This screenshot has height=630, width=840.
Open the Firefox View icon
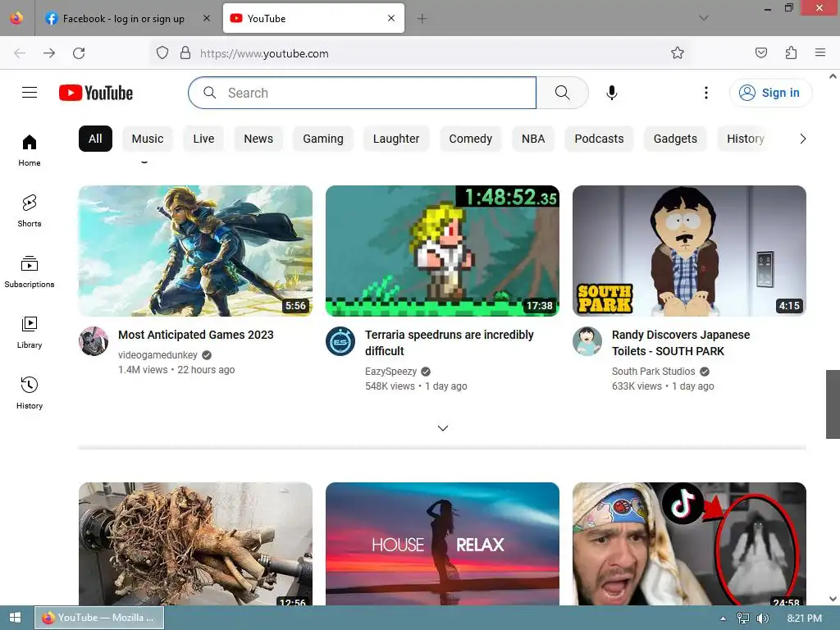point(16,18)
